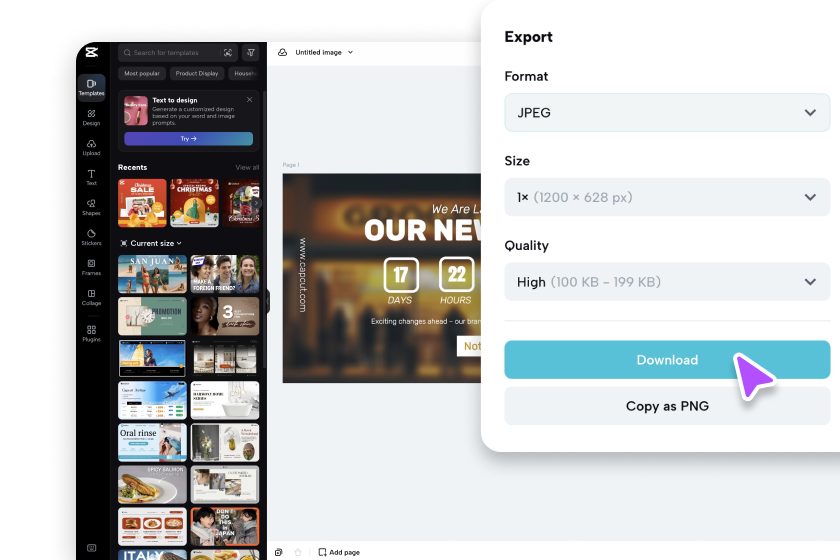Open the Plugins panel
This screenshot has height=560, width=840.
click(x=91, y=333)
